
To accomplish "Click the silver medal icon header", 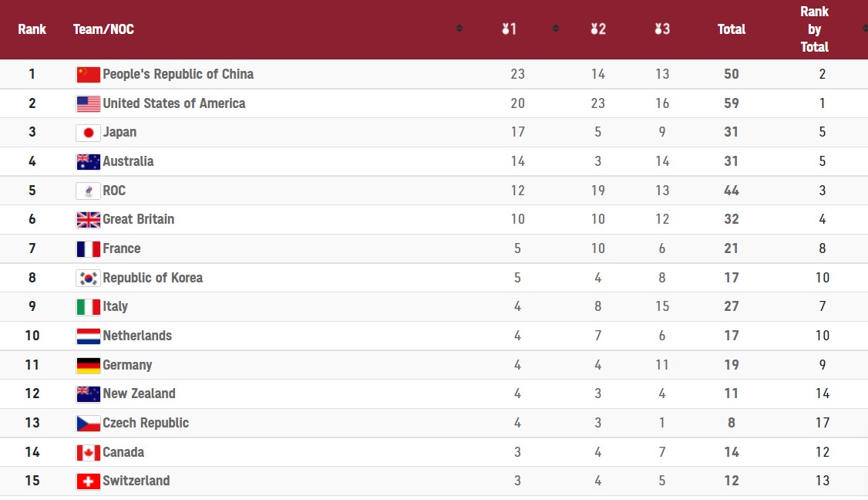I will coord(598,29).
